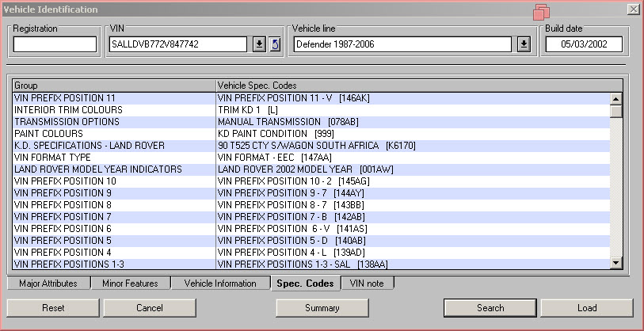Click the list scroll down arrow
644x331 pixels.
[x=616, y=263]
